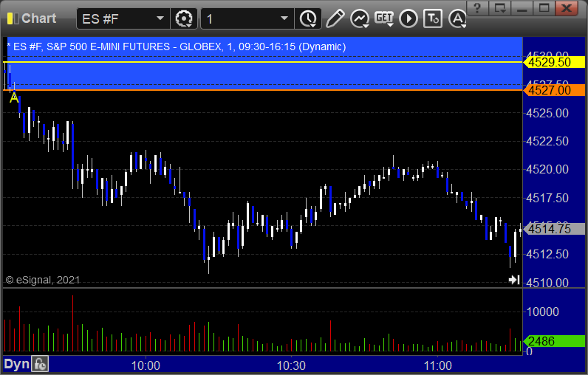The image size is (588, 375).
Task: Click the yellow A marker on chart
Action: tap(14, 97)
